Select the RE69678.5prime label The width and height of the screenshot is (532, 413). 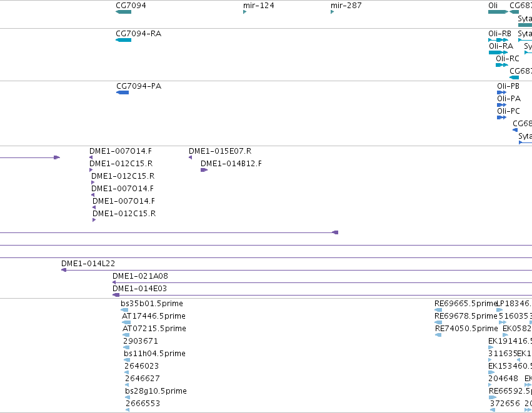466,316
